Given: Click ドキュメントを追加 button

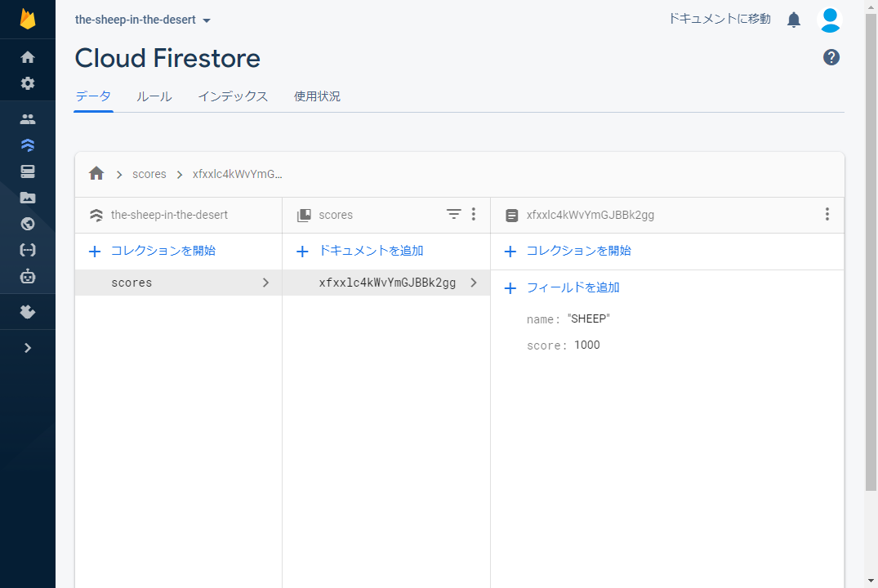Looking at the screenshot, I should (x=359, y=251).
